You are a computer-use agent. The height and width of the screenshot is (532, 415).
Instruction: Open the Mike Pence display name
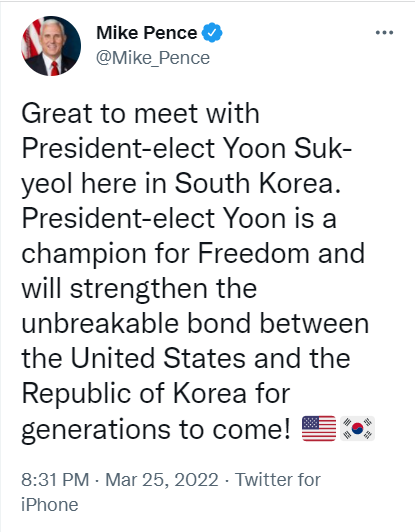(147, 33)
